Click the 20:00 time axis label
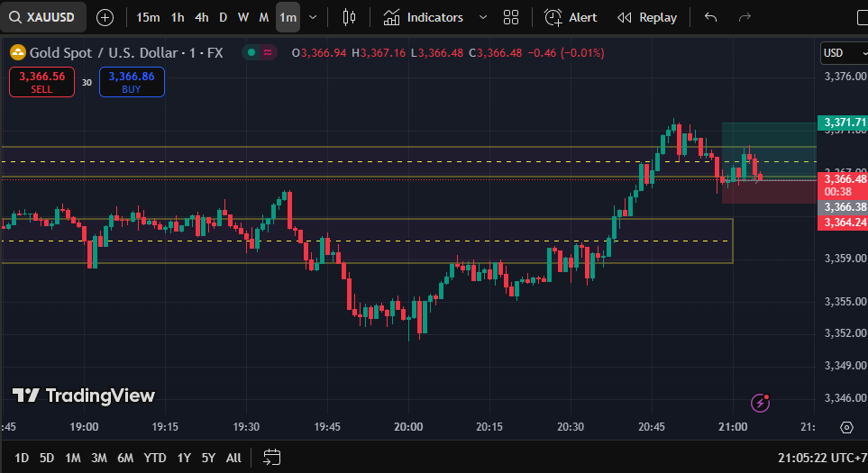Viewport: 868px width, 473px height. click(x=408, y=427)
